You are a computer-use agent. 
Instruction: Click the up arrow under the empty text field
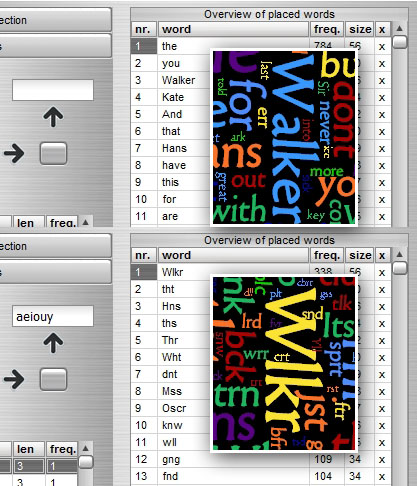pyautogui.click(x=53, y=117)
